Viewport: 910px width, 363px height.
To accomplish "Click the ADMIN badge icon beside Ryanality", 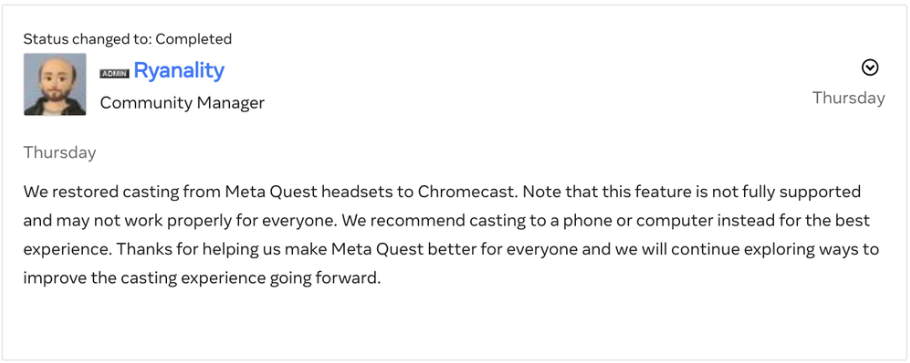I will 114,74.
